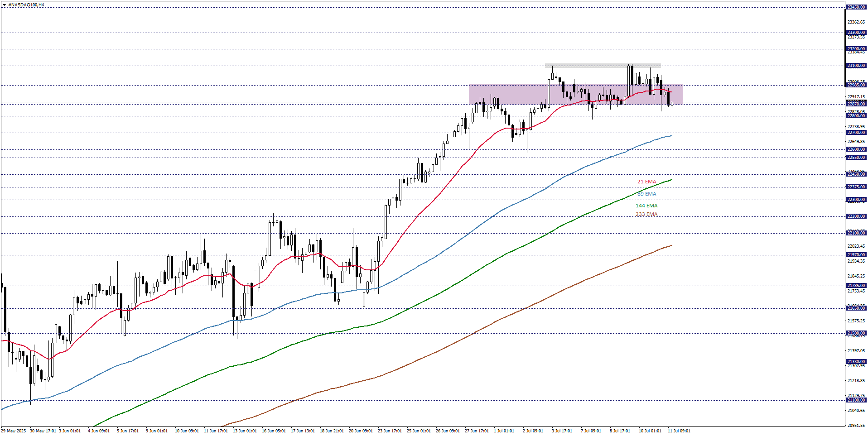Select the gray resistance rectangle near 23100
The height and width of the screenshot is (436, 868).
pyautogui.click(x=603, y=66)
